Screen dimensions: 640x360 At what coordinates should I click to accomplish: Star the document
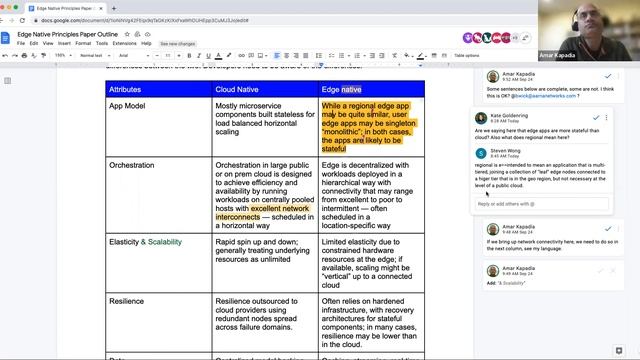point(127,34)
